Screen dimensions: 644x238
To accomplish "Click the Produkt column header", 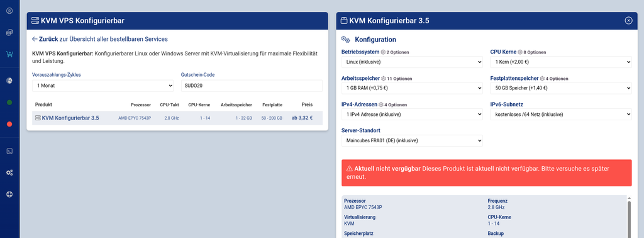I will pyautogui.click(x=43, y=105).
